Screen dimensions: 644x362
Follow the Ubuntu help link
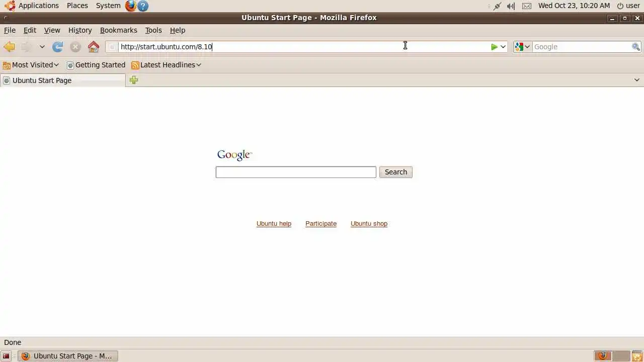pyautogui.click(x=274, y=224)
